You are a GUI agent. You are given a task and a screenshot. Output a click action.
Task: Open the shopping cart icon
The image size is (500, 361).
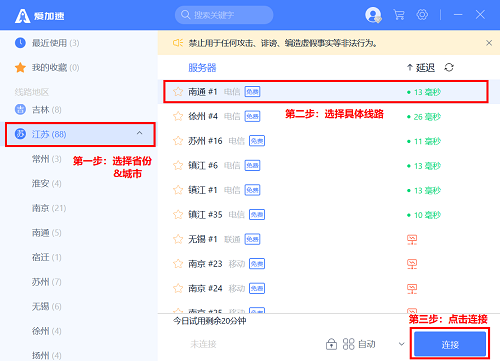pyautogui.click(x=399, y=15)
